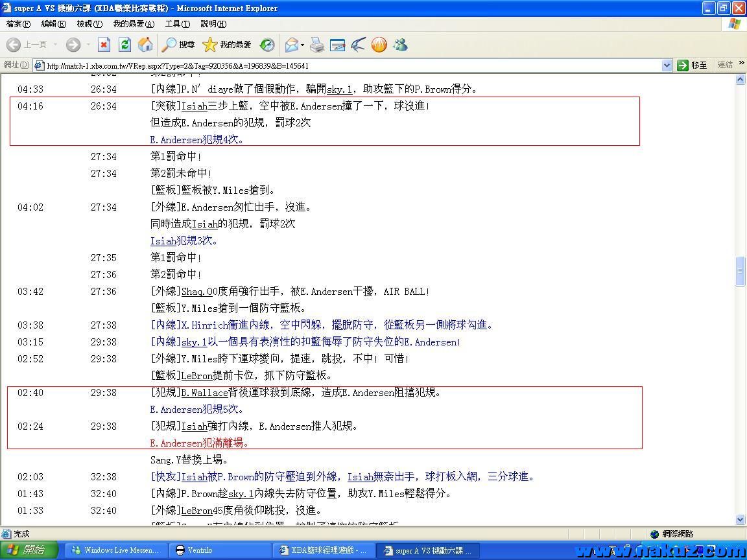Open the Back button history dropdown
The image size is (747, 560).
click(55, 44)
